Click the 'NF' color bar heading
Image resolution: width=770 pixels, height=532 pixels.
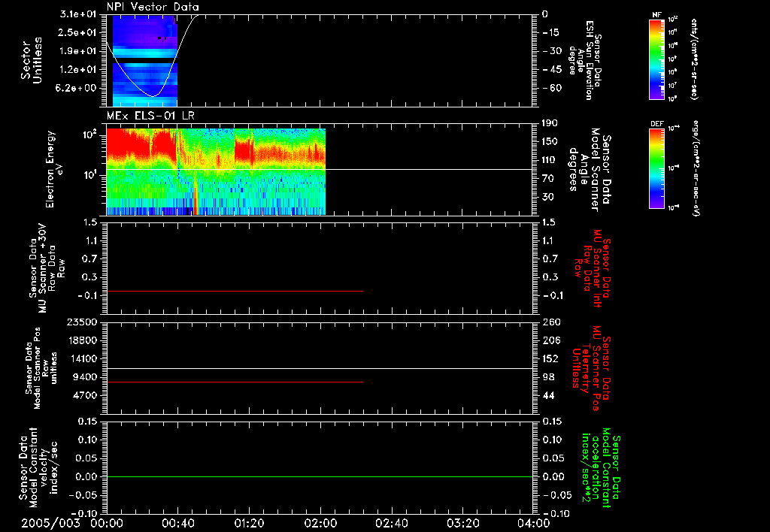point(656,15)
